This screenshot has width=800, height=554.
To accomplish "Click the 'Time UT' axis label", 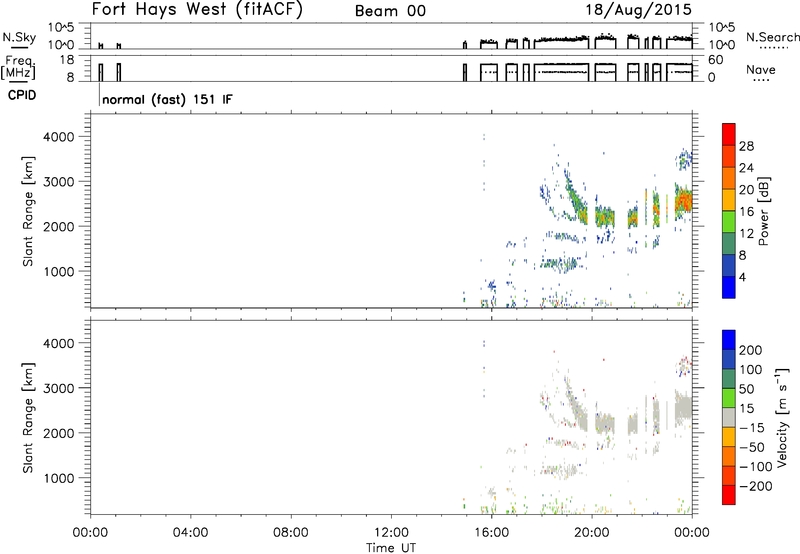I will pyautogui.click(x=391, y=548).
